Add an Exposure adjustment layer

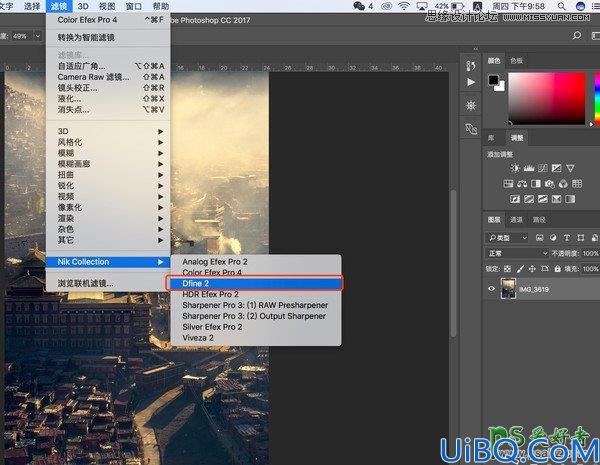(556, 168)
